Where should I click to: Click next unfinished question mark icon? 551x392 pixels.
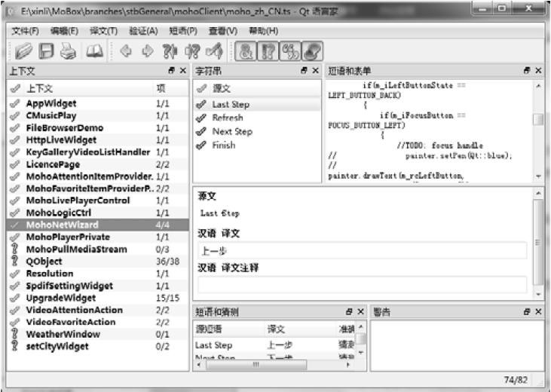tap(192, 51)
